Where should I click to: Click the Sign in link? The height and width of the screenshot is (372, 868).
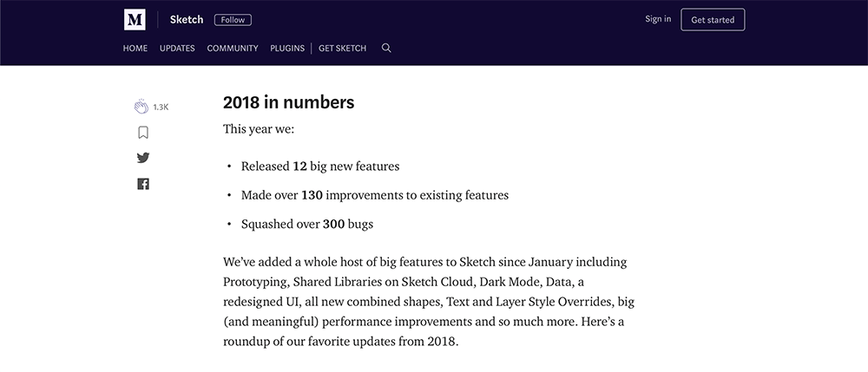coord(658,19)
